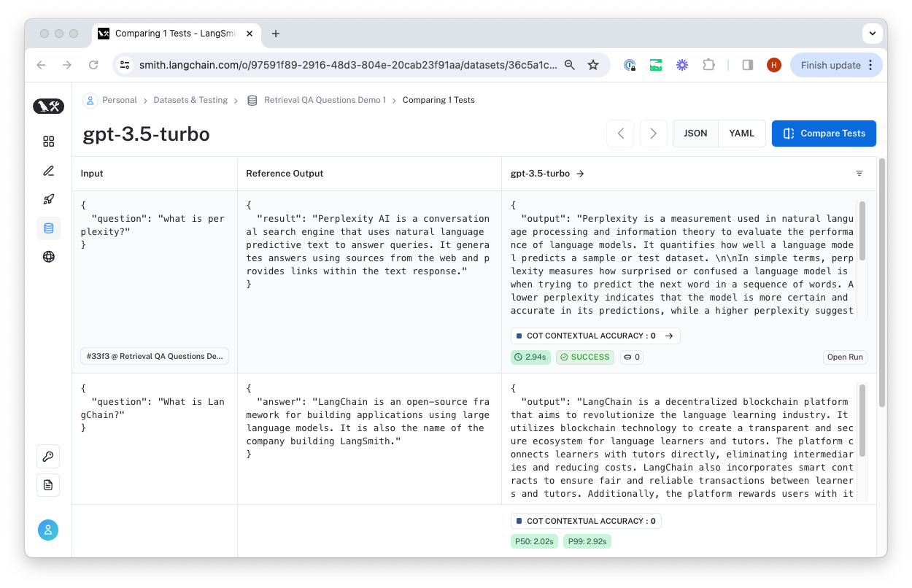Click the P50: 2.02s badge
Image resolution: width=912 pixels, height=588 pixels.
(x=536, y=541)
